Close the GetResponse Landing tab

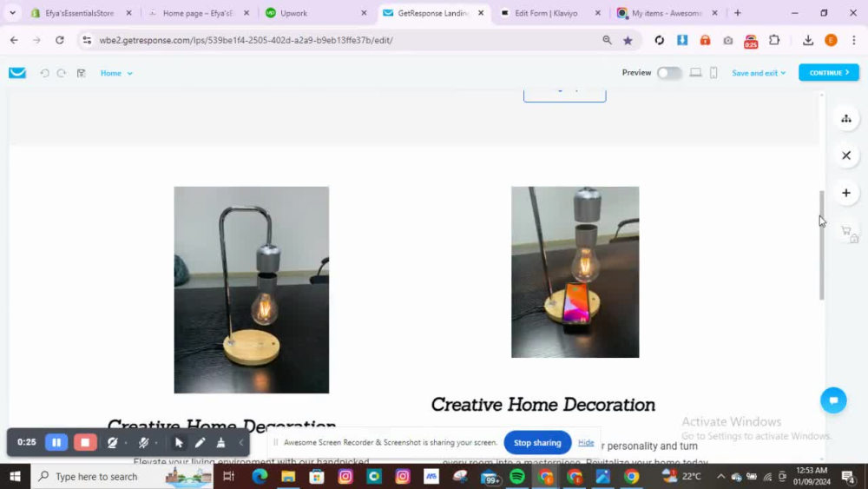coord(481,13)
